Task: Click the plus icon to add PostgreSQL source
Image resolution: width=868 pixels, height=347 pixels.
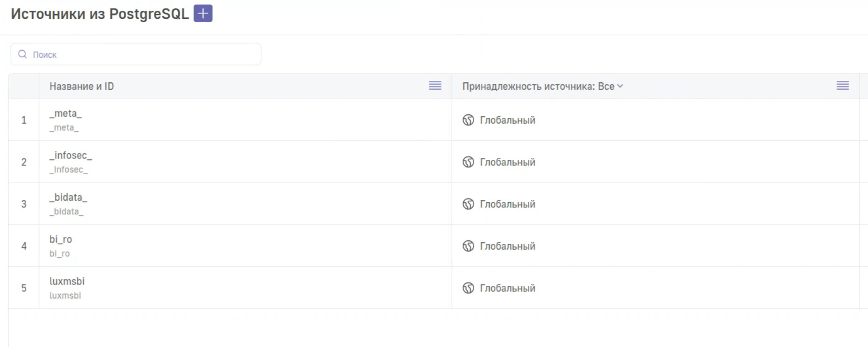Action: pos(203,14)
